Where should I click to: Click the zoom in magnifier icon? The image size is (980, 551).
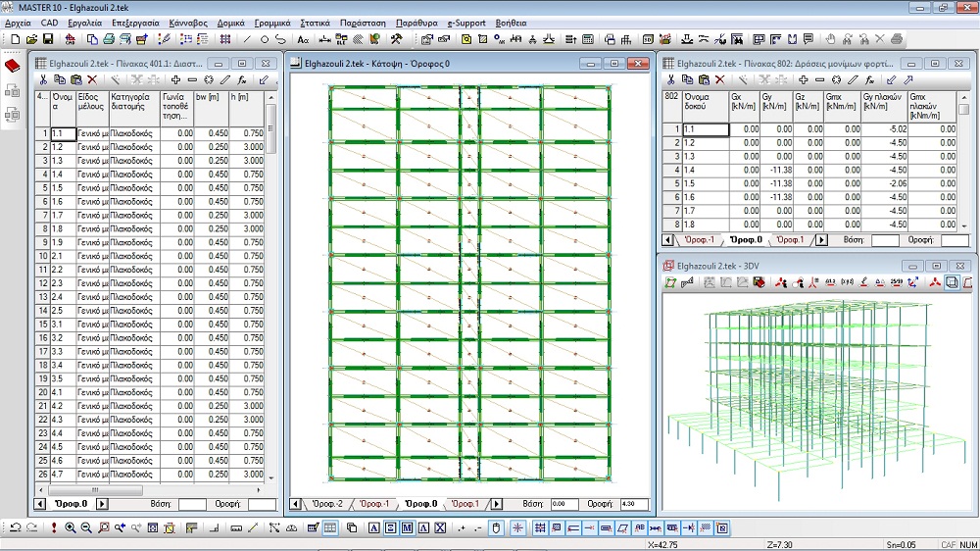(71, 528)
